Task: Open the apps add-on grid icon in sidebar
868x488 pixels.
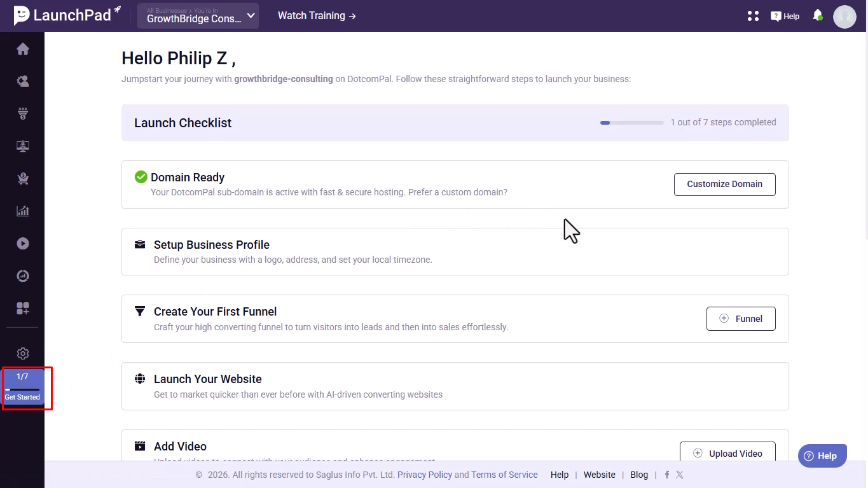Action: (23, 309)
